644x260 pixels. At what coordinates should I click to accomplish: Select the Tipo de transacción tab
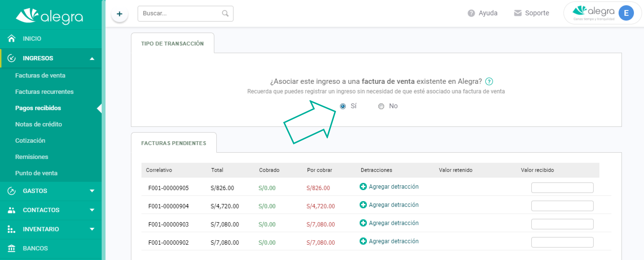coord(173,43)
